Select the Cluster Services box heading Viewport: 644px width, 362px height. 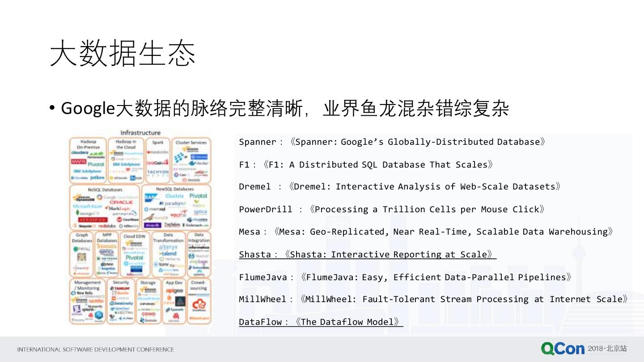tap(191, 143)
